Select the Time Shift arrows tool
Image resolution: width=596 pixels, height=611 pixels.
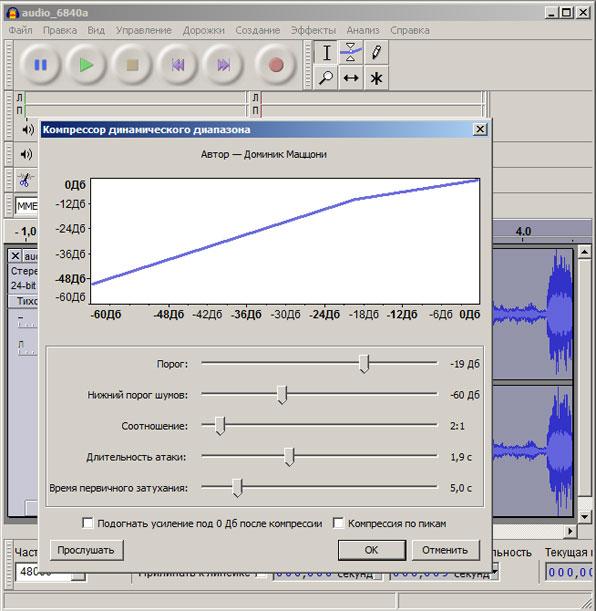(351, 78)
